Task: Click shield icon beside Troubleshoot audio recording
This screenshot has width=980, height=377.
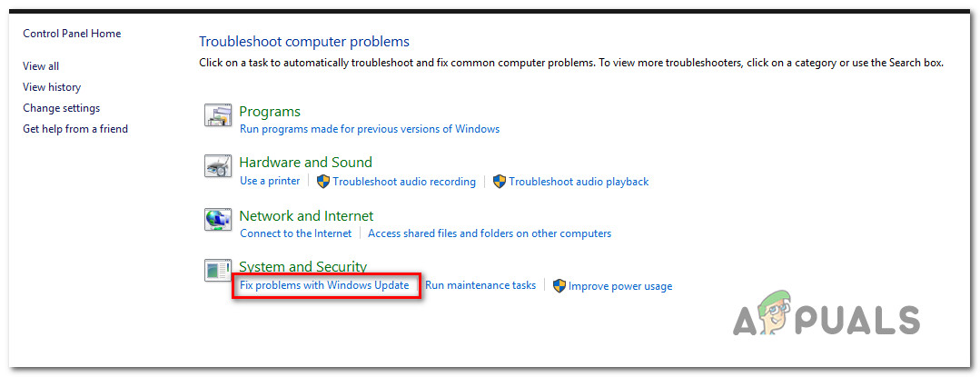Action: click(322, 181)
